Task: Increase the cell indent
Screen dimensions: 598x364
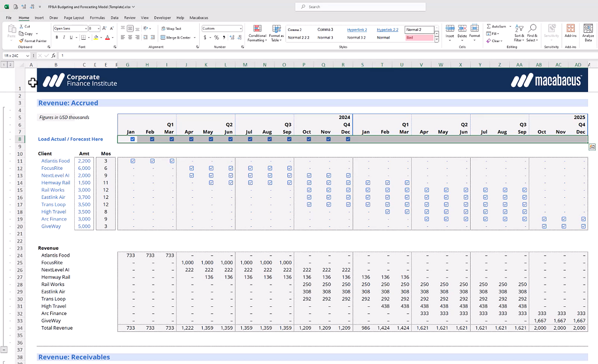Action: tap(152, 37)
